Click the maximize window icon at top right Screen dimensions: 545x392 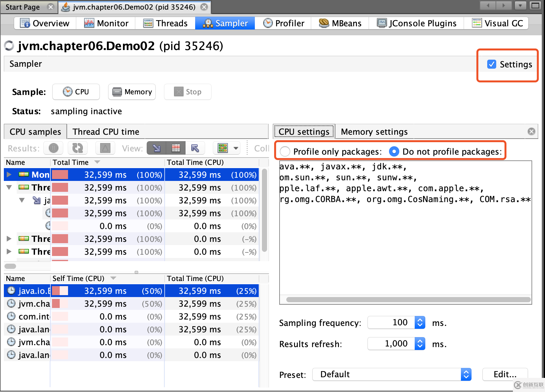(x=535, y=5)
